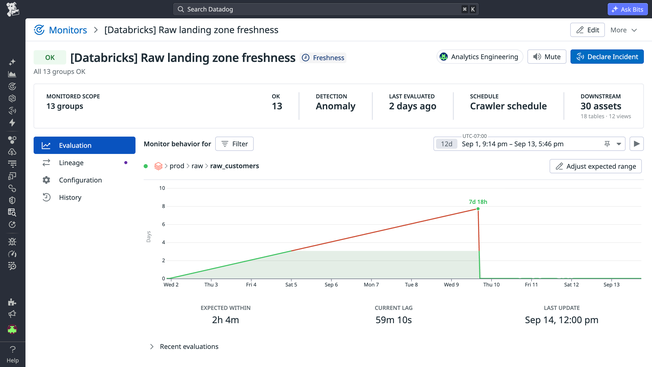Image resolution: width=652 pixels, height=367 pixels.
Task: Click the 13 groups monitored scope
Action: point(65,106)
